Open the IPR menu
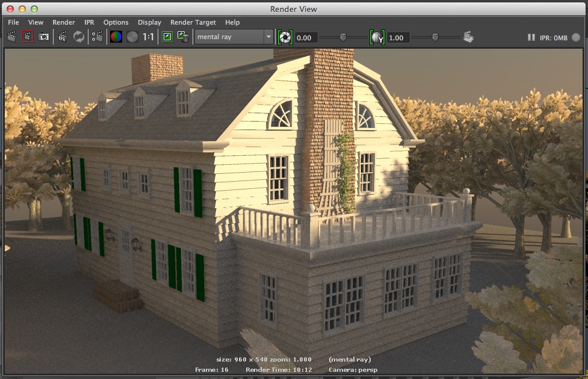The height and width of the screenshot is (379, 588). click(x=89, y=22)
